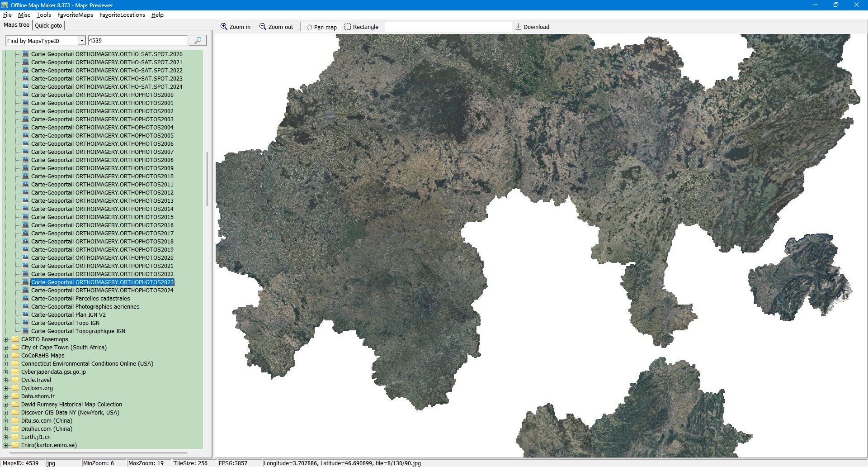Expand the Cycle.travel tree node

click(6, 380)
